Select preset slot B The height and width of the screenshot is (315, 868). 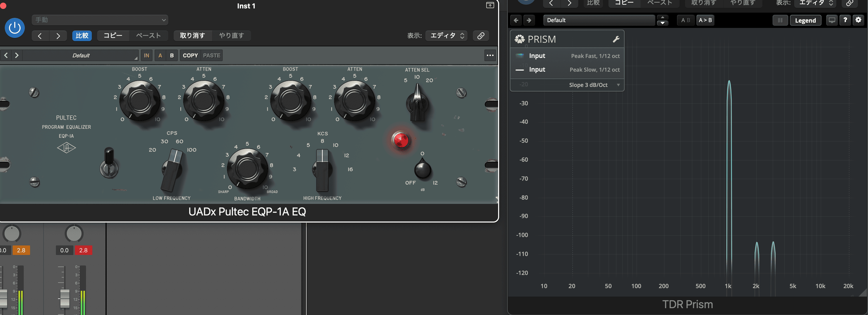(x=172, y=56)
